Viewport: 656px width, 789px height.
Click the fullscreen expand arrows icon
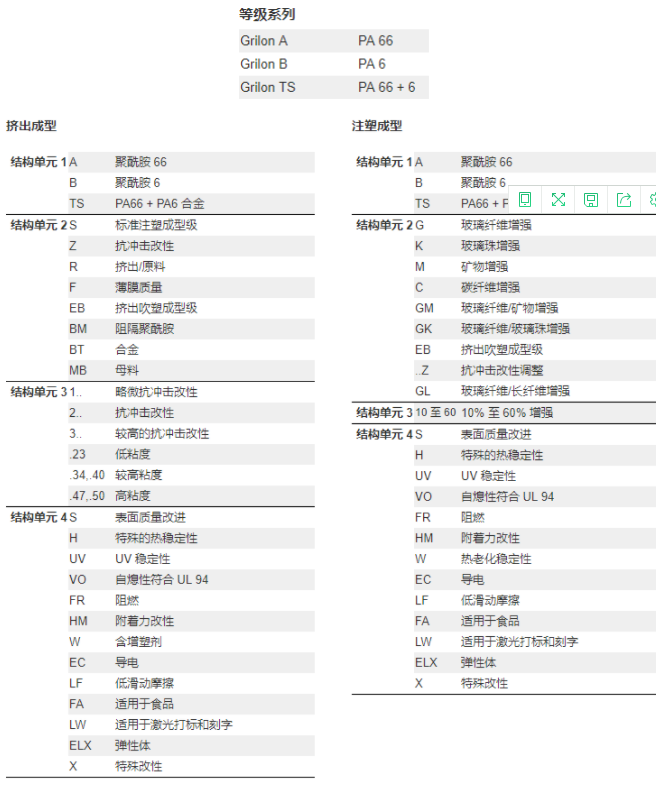click(558, 200)
